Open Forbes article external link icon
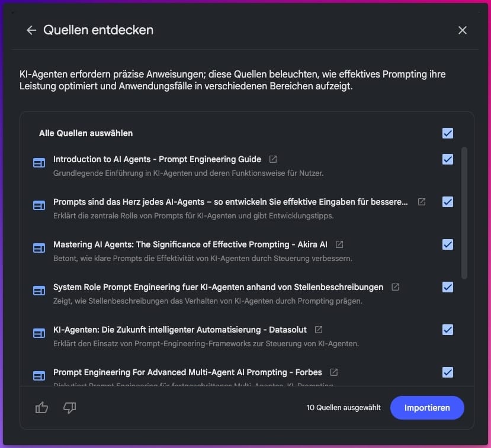This screenshot has width=491, height=448. (334, 372)
